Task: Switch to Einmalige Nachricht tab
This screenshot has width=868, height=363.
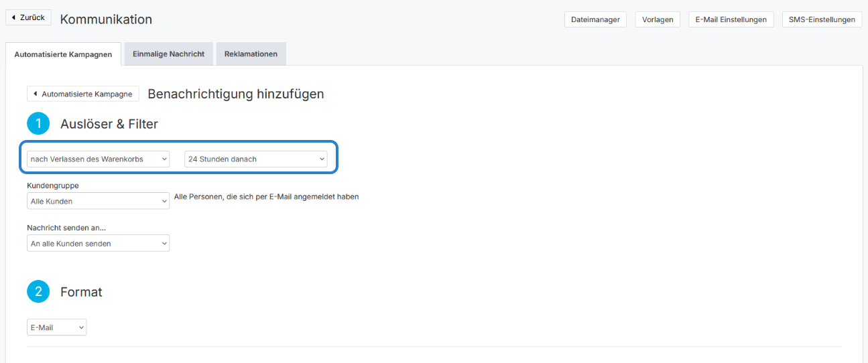Action: tap(168, 54)
